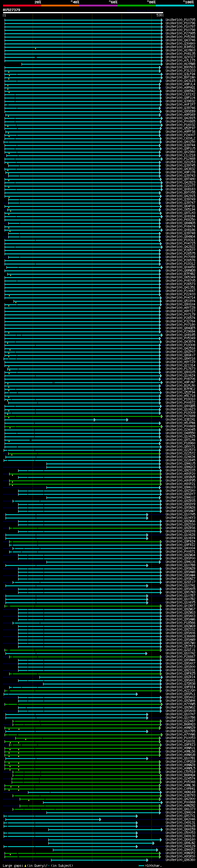Select hit label UniRef100_P00871
Viewport: 197px width, 868px height.
point(180,551)
